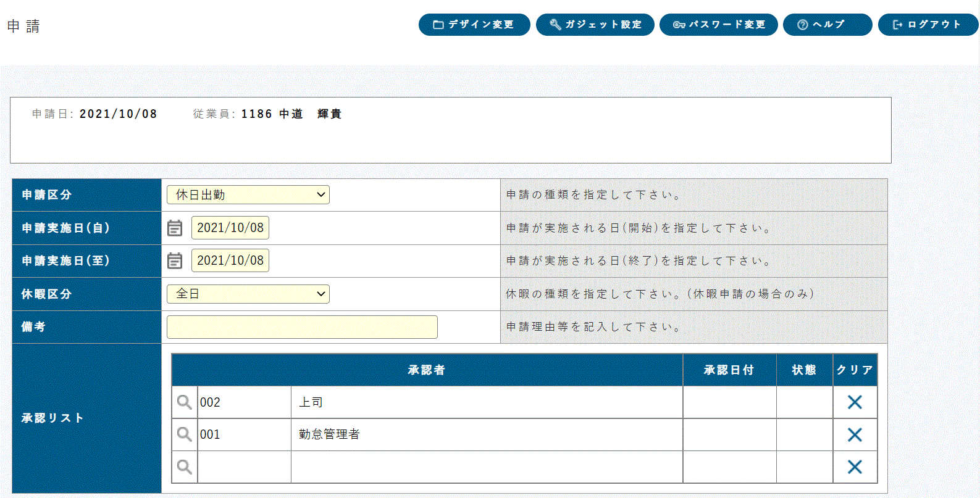Viewport: 980px width, 498px height.
Task: Click the approver code field 001
Action: [244, 434]
